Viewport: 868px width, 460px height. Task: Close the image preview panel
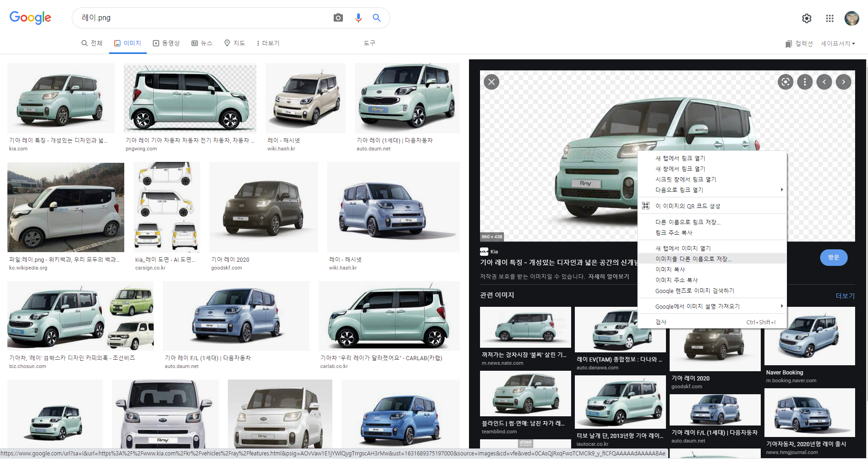(x=492, y=82)
